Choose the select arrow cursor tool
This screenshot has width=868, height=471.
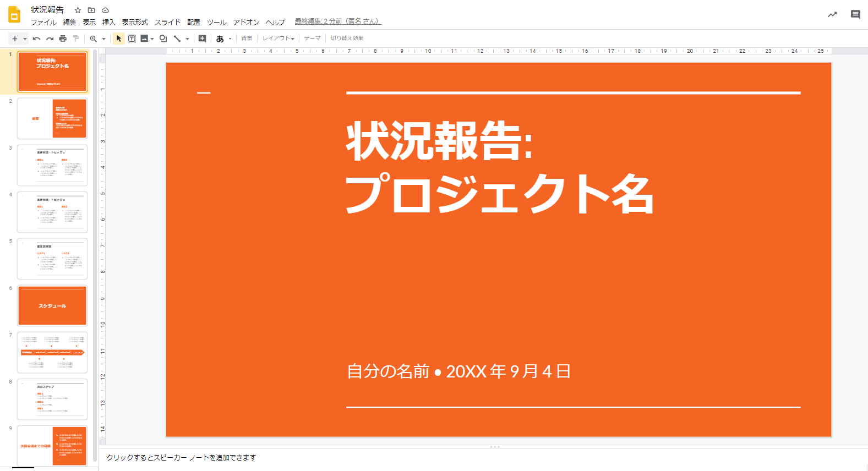point(118,39)
